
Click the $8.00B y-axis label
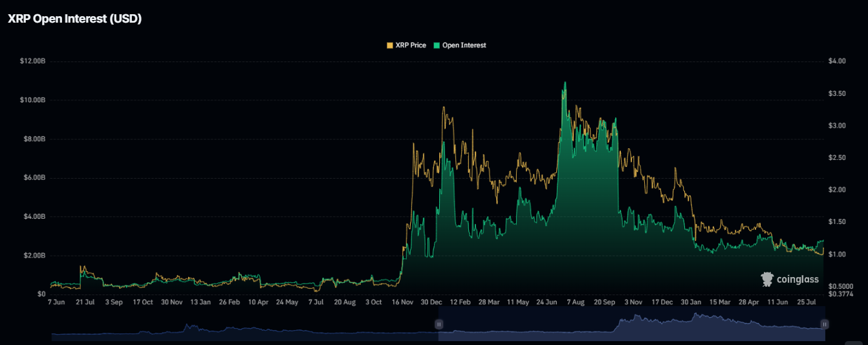point(34,139)
